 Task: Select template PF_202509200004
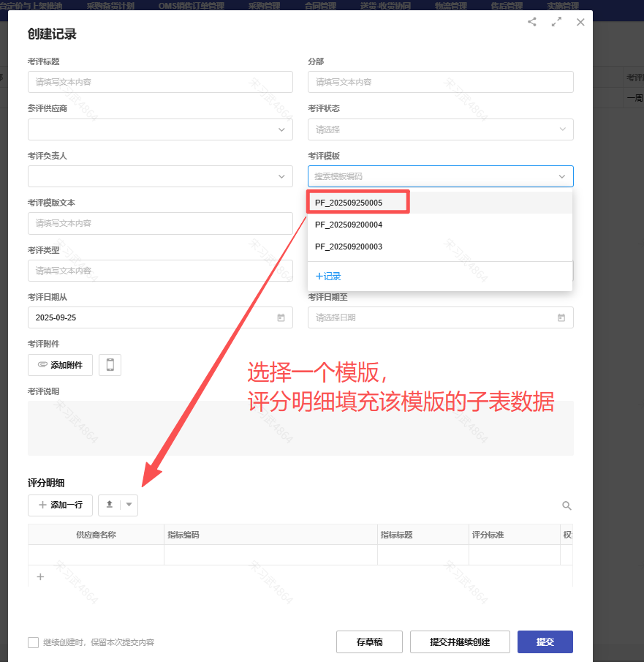tap(440, 225)
